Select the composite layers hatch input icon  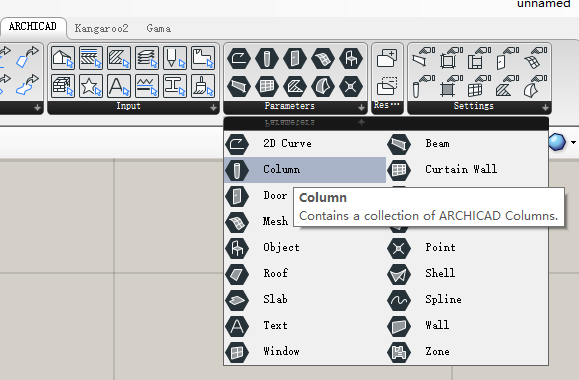click(91, 58)
